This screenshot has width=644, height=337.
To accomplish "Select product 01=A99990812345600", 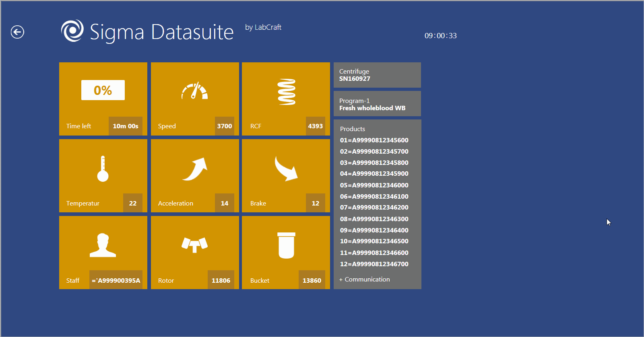I will [x=374, y=140].
